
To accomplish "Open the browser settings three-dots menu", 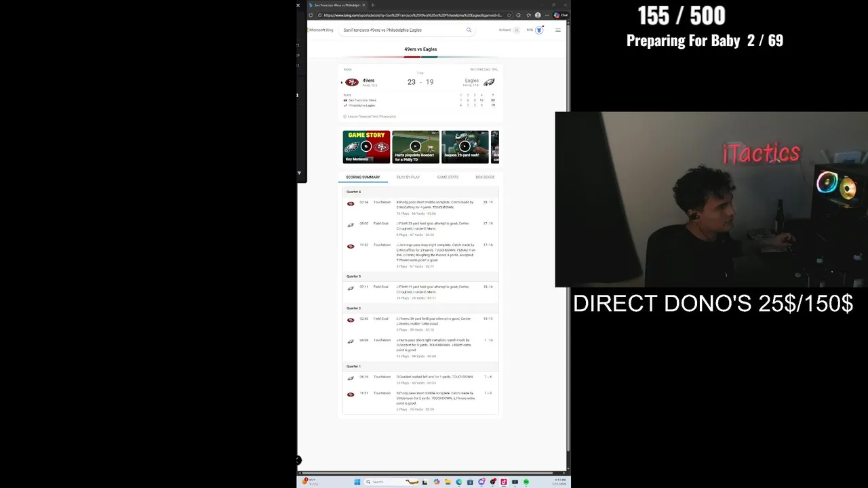I will pos(547,15).
